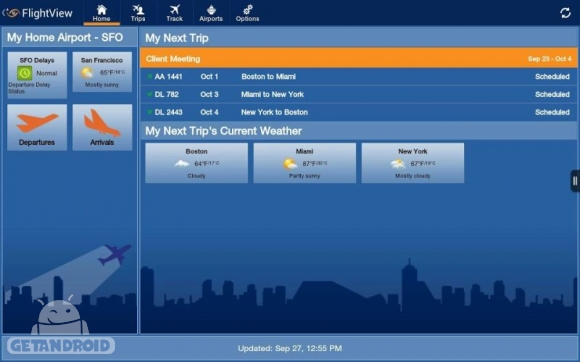Open the New York weather card
580x362 pixels.
[x=413, y=163]
